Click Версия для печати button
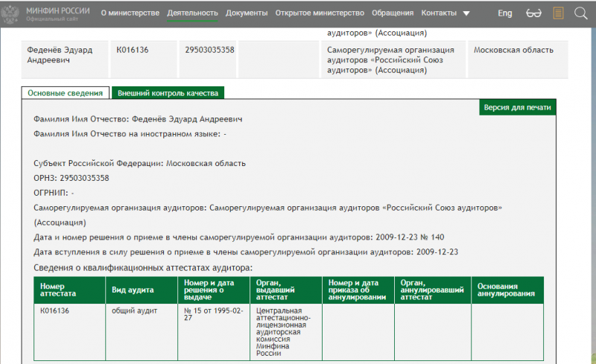This screenshot has width=596, height=364. pyautogui.click(x=517, y=107)
